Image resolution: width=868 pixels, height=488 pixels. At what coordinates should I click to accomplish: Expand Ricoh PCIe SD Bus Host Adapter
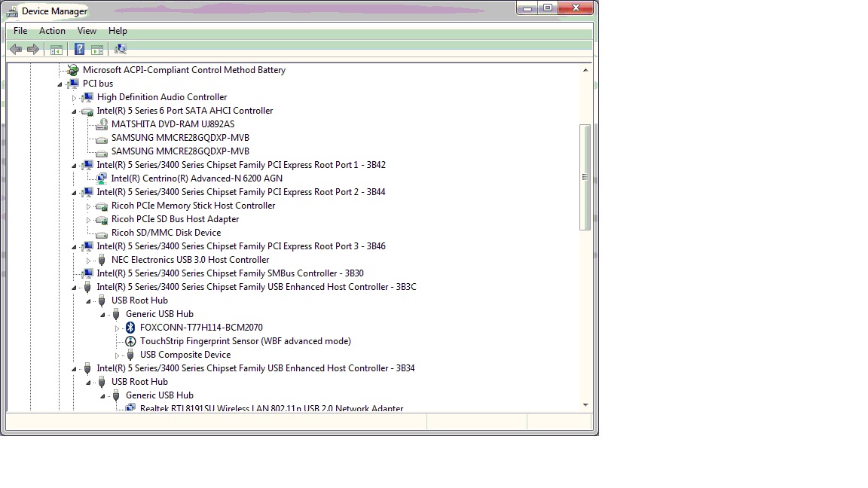click(x=88, y=220)
